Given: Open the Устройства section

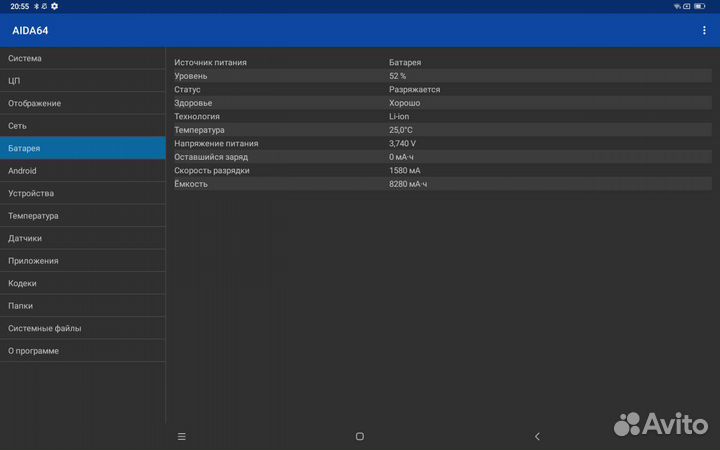Looking at the screenshot, I should (x=83, y=193).
